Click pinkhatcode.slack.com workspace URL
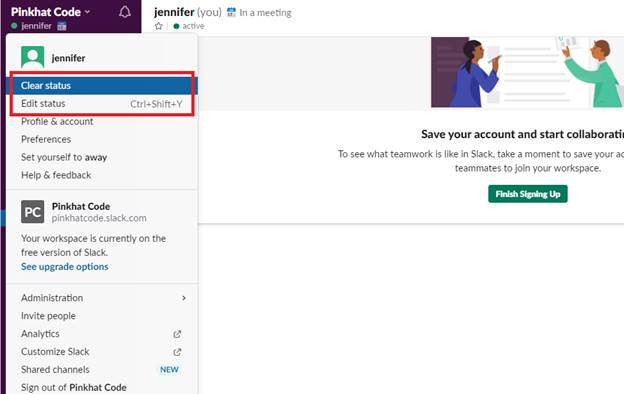 (x=99, y=218)
